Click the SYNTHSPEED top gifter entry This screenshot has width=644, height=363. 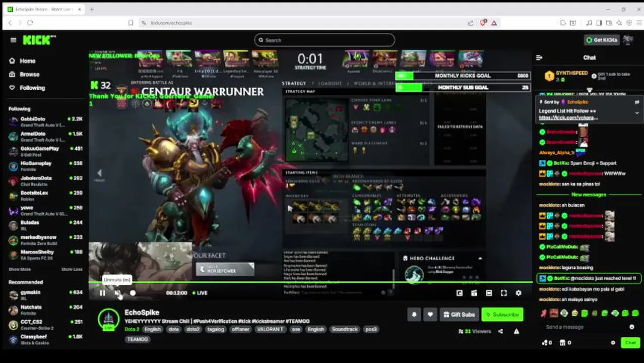point(565,76)
